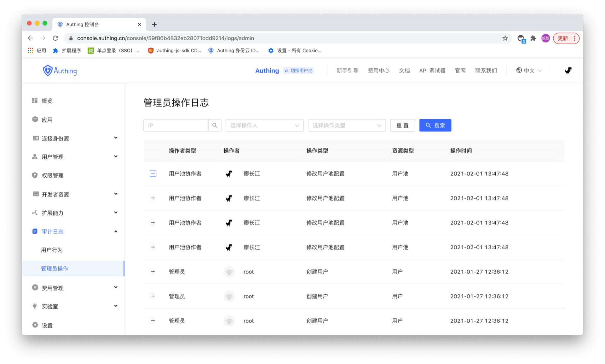Open the API 调试器 top menu item
This screenshot has width=605, height=364.
pyautogui.click(x=432, y=71)
